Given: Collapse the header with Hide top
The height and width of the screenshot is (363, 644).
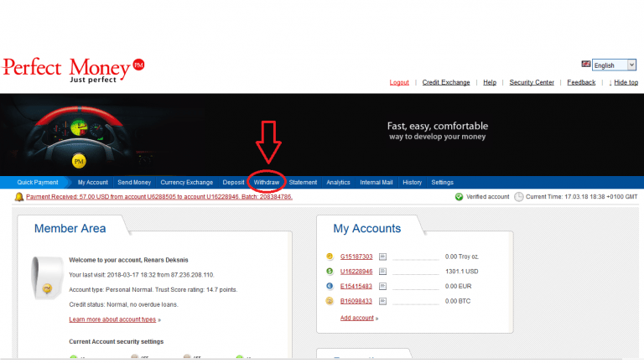Looking at the screenshot, I should coord(626,82).
